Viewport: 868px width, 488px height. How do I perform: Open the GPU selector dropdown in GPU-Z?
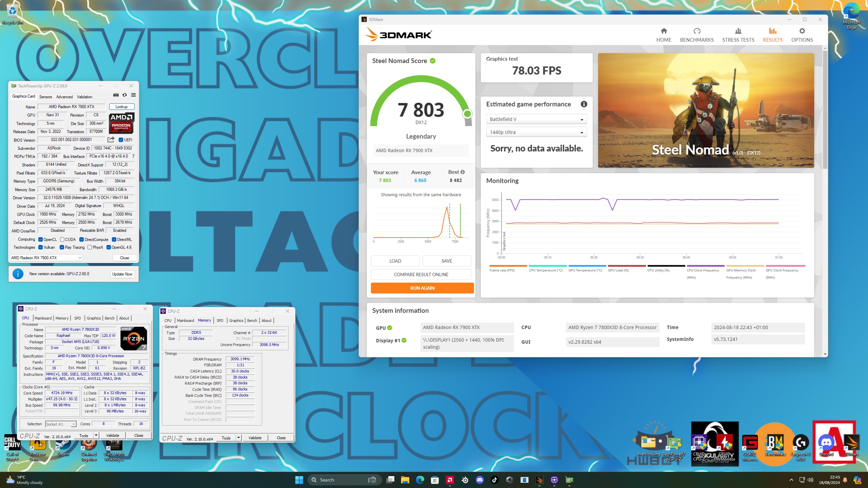pyautogui.click(x=46, y=258)
